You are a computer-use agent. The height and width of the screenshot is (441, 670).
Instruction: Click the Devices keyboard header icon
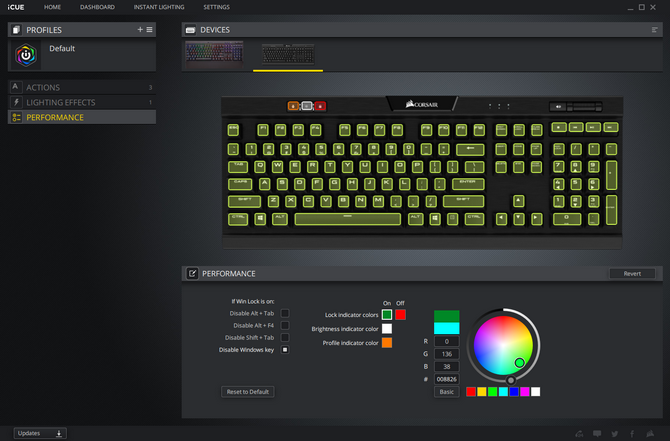click(191, 29)
